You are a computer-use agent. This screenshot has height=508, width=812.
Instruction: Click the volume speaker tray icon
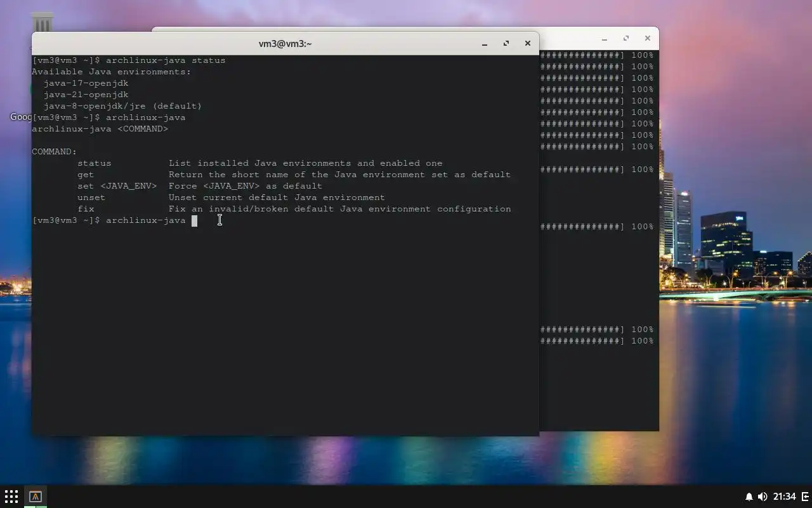tap(763, 497)
